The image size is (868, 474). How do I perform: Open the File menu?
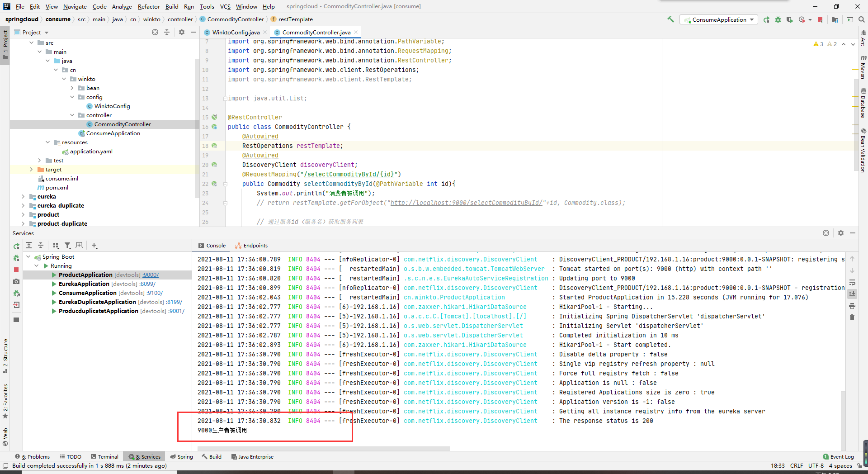coord(20,6)
